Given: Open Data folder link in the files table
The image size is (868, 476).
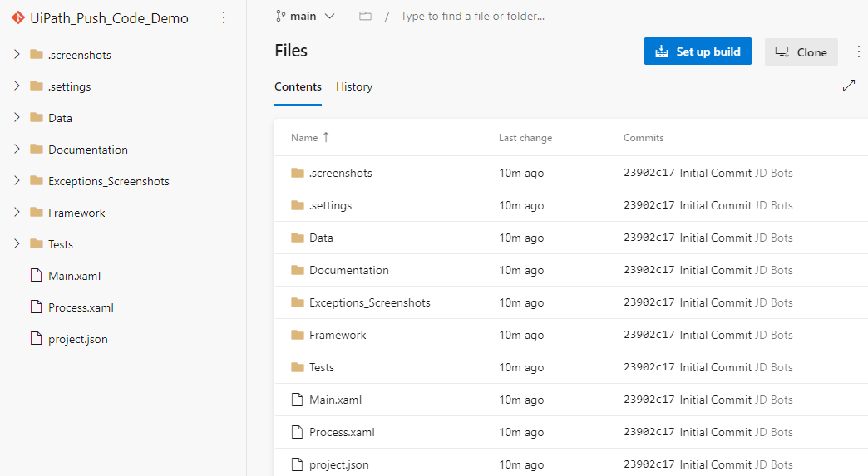Looking at the screenshot, I should [x=321, y=238].
